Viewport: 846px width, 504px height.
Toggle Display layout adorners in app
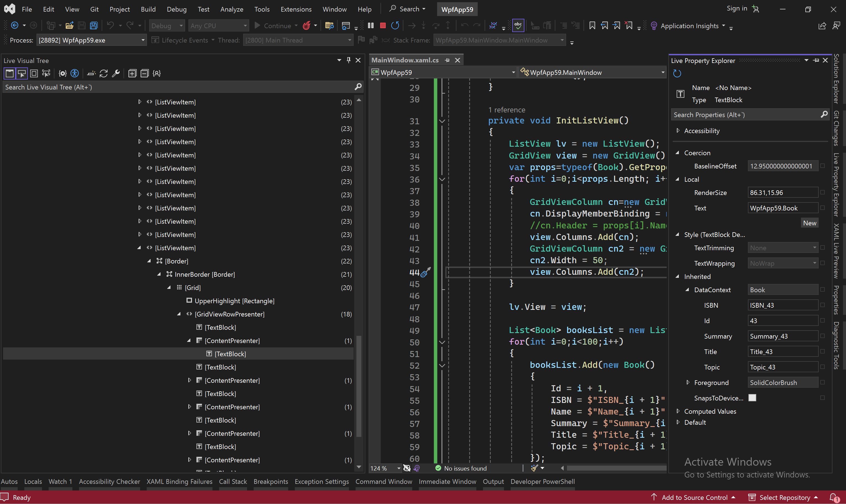pyautogui.click(x=34, y=73)
